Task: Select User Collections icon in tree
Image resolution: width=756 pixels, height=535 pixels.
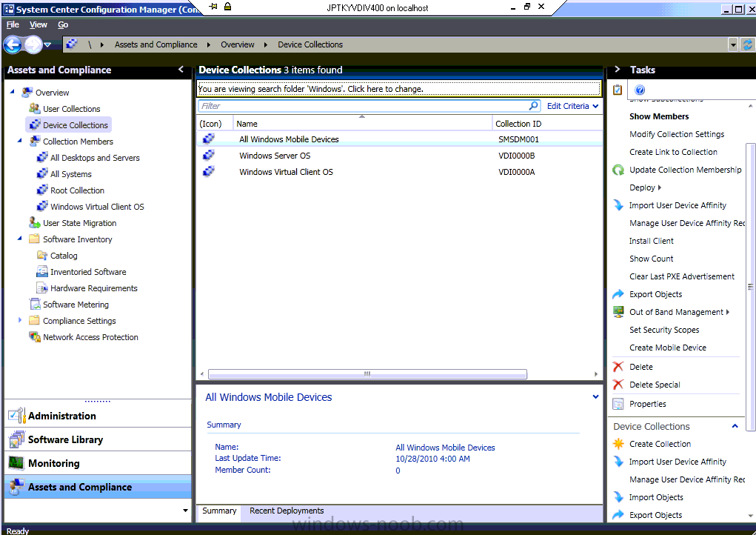Action: click(x=34, y=108)
